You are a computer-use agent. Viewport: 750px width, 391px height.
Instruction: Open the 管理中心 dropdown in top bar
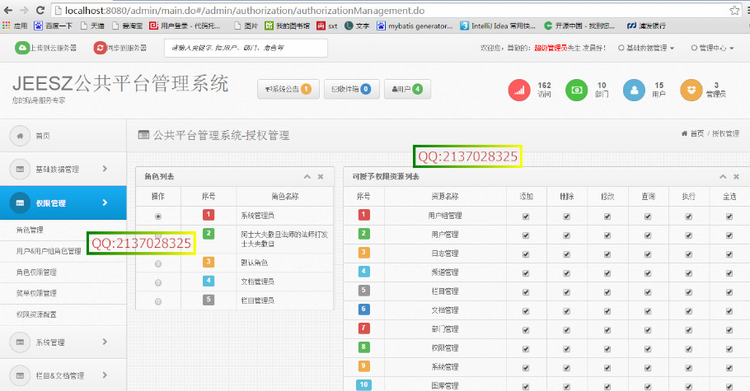click(712, 48)
